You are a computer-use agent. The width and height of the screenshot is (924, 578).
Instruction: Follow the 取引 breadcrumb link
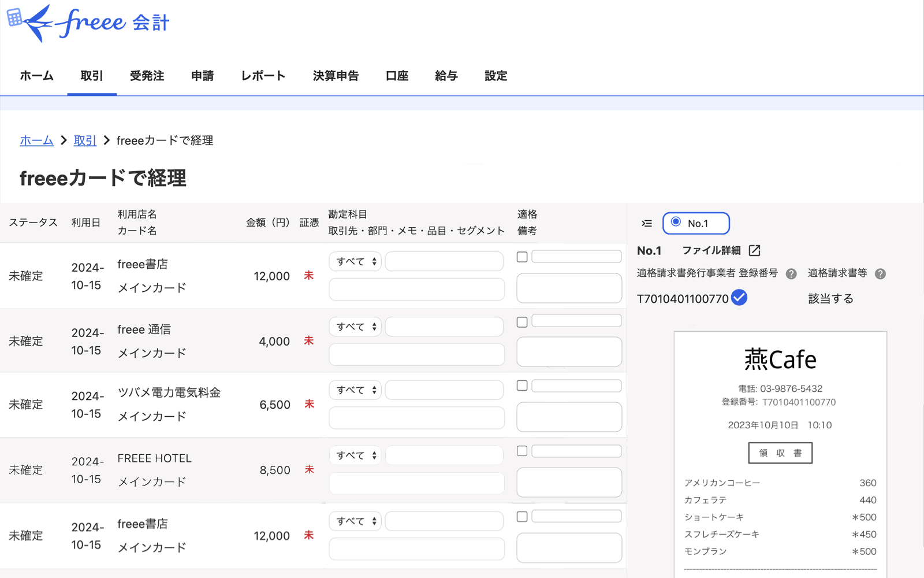click(85, 140)
